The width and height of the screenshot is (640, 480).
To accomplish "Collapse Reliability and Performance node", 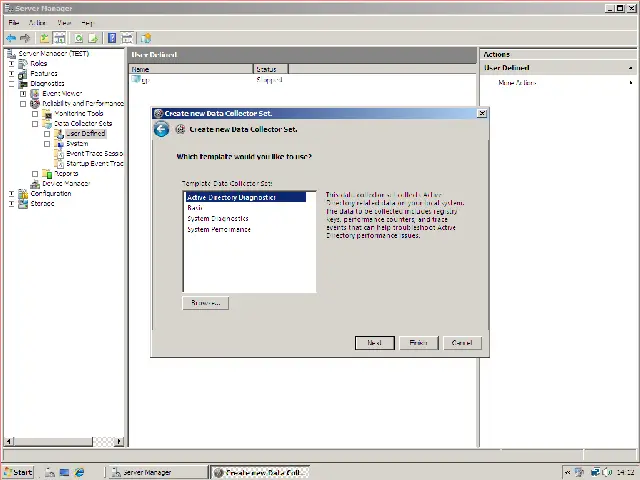I will 23,104.
